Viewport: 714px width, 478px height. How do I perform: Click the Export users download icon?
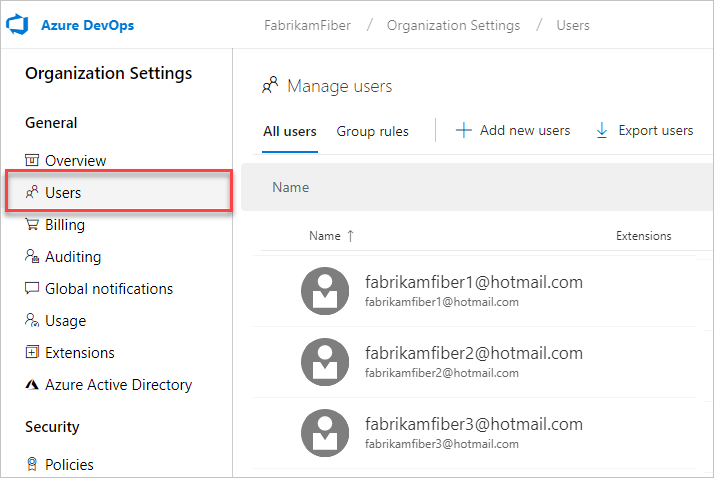(602, 130)
